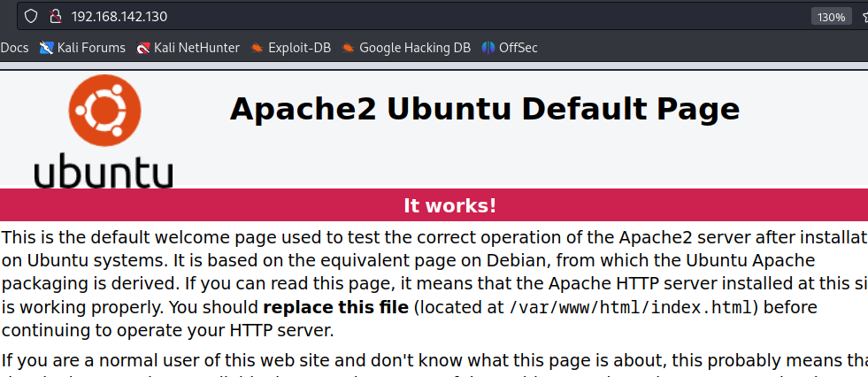The height and width of the screenshot is (377, 868).
Task: Click the ubuntu wordmark under the logo
Action: (104, 170)
